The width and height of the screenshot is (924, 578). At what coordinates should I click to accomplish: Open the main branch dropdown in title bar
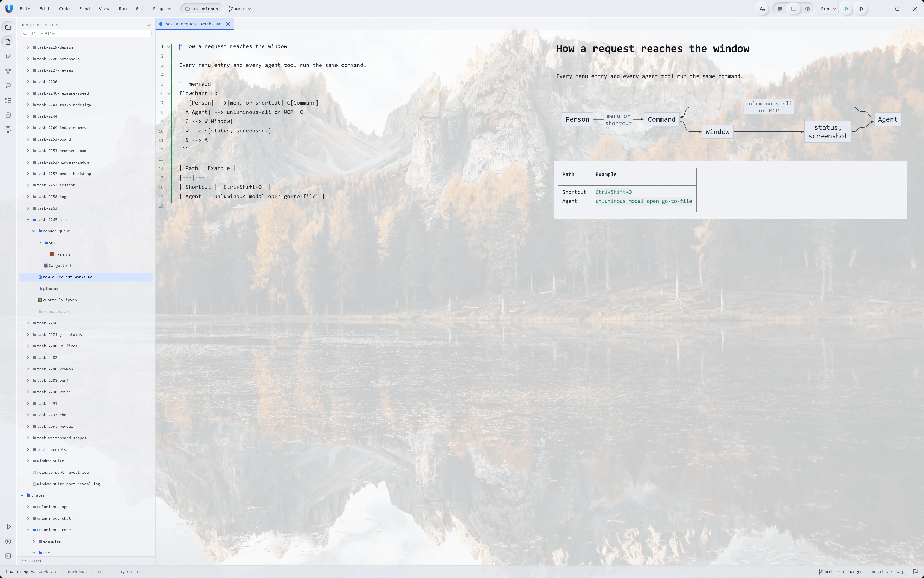coord(240,9)
